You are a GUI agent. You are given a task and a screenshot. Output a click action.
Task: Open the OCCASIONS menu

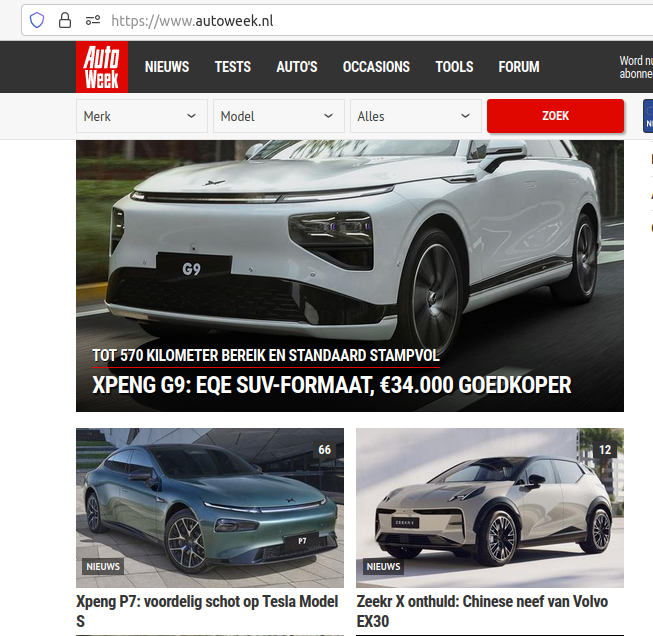(x=376, y=67)
